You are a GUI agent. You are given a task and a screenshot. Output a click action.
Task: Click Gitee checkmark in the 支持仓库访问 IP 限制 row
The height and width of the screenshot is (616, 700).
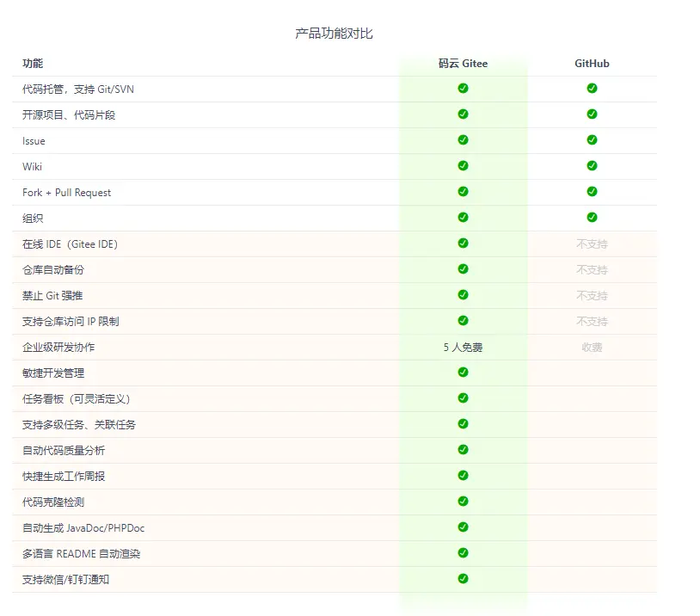463,320
